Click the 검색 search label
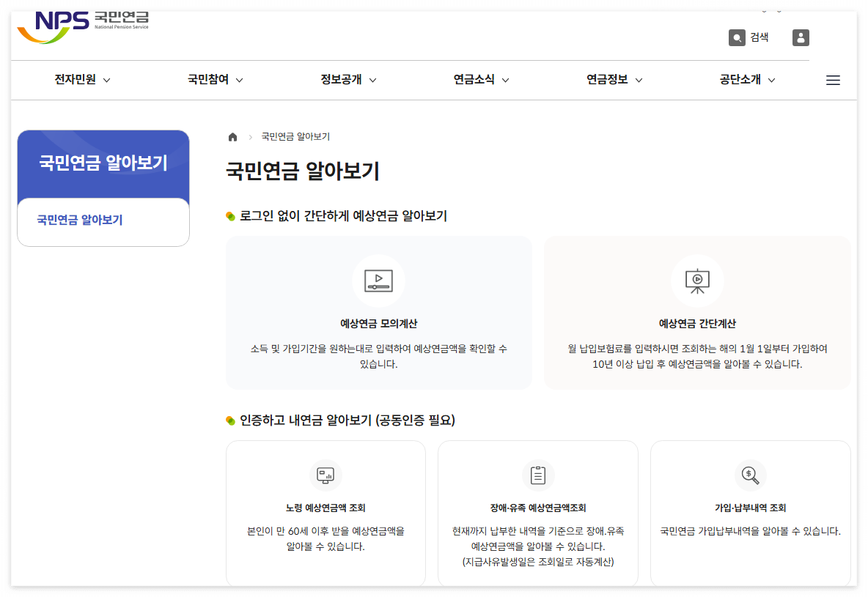 (759, 37)
